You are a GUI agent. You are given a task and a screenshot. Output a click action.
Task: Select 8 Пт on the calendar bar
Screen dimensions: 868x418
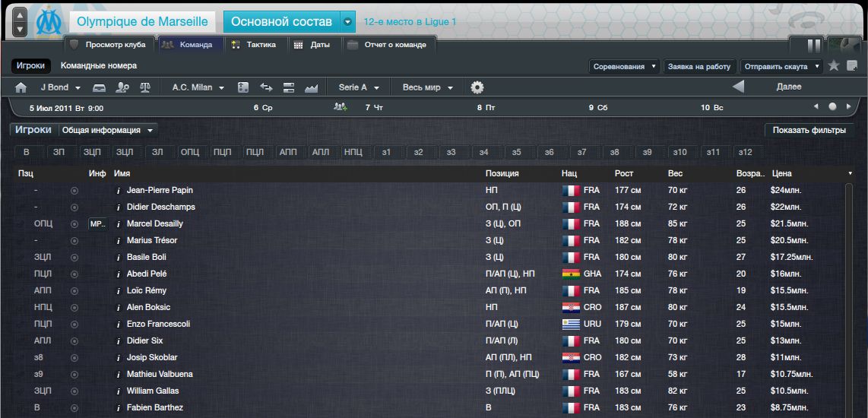(x=486, y=107)
